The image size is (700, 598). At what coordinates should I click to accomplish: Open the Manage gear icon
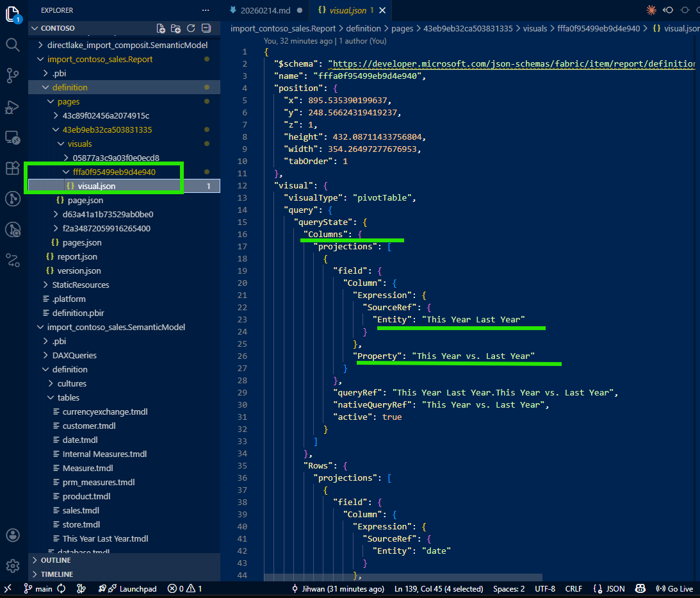[13, 566]
